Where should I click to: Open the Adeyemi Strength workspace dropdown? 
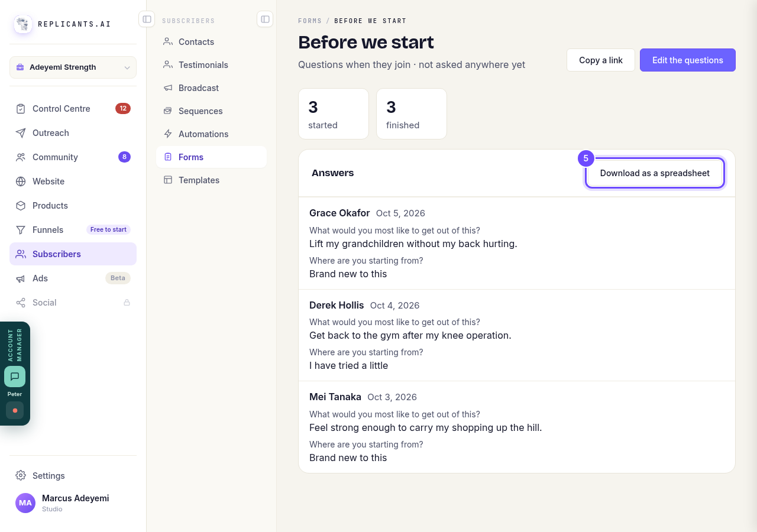(73, 67)
